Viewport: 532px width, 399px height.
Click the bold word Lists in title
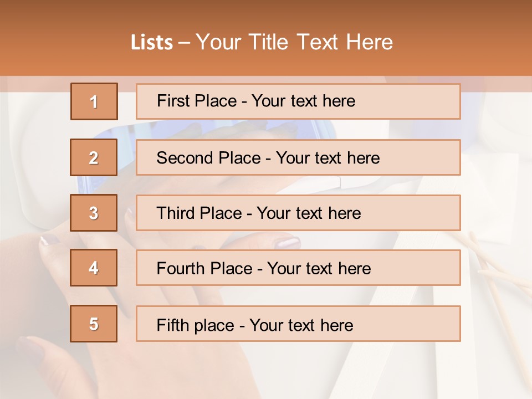pyautogui.click(x=152, y=43)
